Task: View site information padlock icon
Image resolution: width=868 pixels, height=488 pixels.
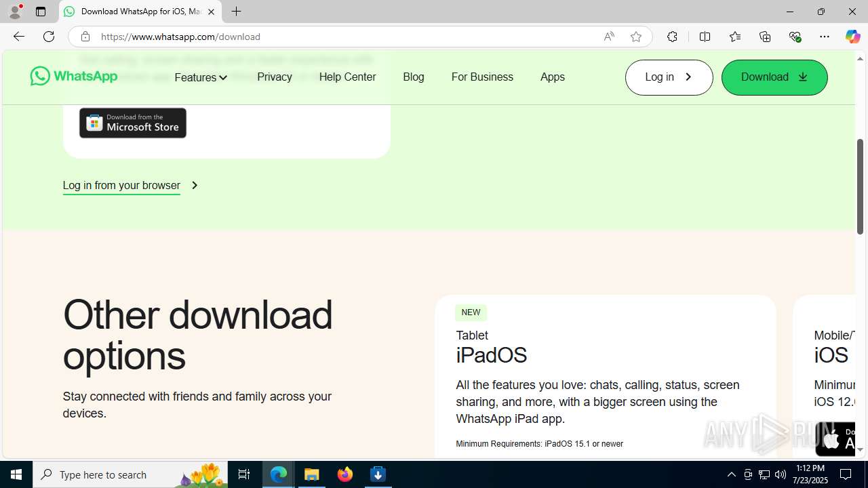Action: [x=85, y=37]
